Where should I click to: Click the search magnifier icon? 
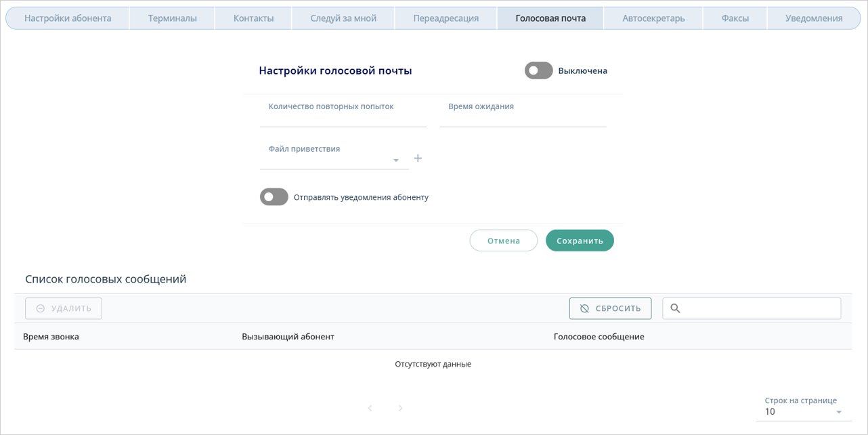coord(675,308)
